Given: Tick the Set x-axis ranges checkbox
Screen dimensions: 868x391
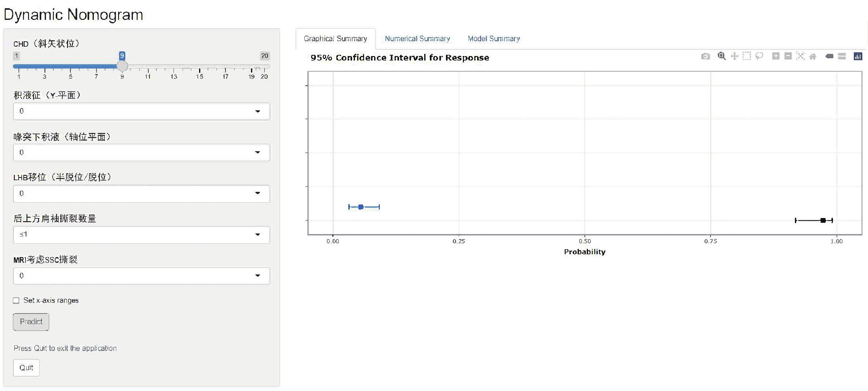Looking at the screenshot, I should click(x=16, y=300).
